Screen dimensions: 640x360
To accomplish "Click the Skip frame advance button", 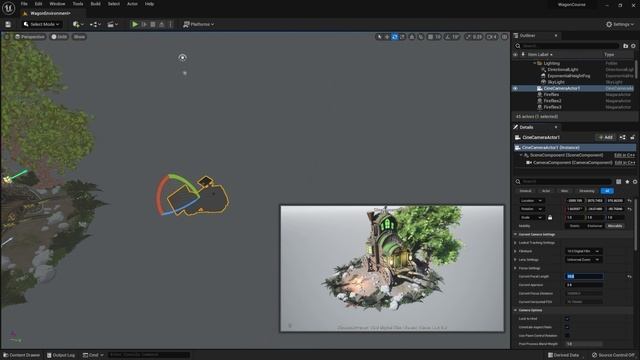I will pos(144,24).
